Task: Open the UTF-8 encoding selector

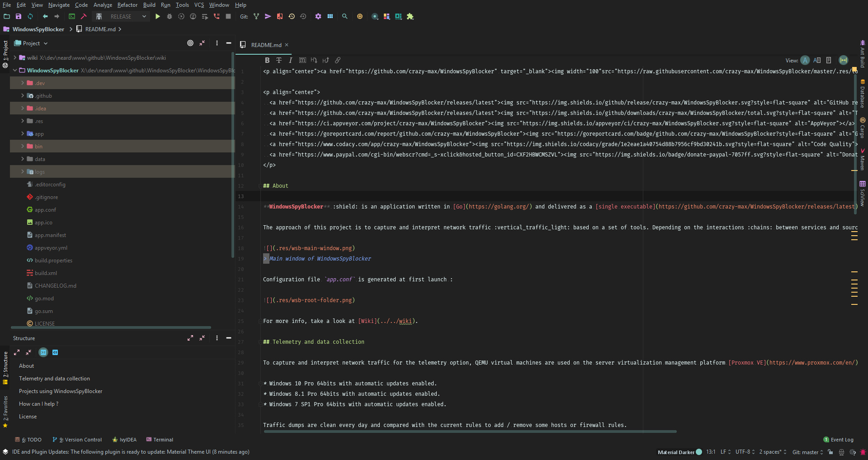Action: point(744,452)
